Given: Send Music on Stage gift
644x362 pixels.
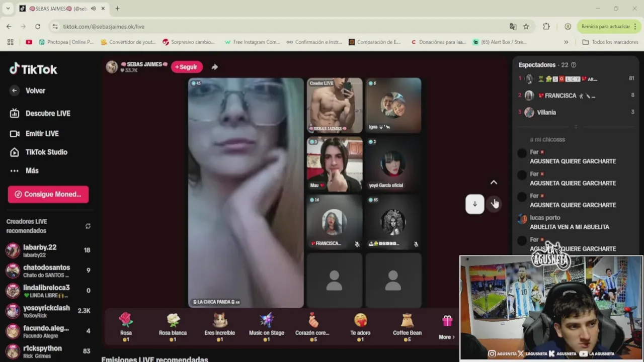Looking at the screenshot, I should coord(267,327).
